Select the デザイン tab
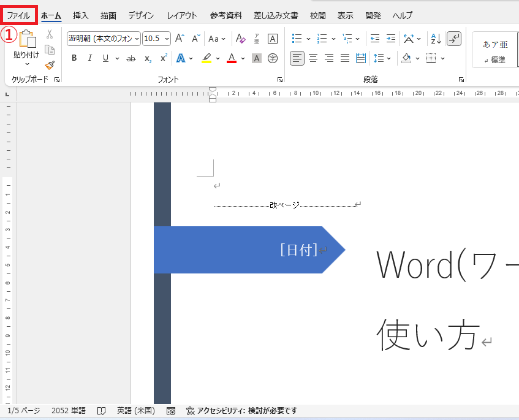This screenshot has height=420, width=519. [x=141, y=15]
